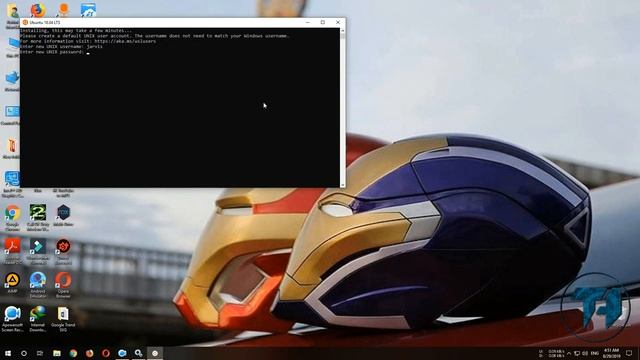Open the Wondershare Filmora desktop shortcut
Screen dimensions: 640x360
tap(38, 247)
